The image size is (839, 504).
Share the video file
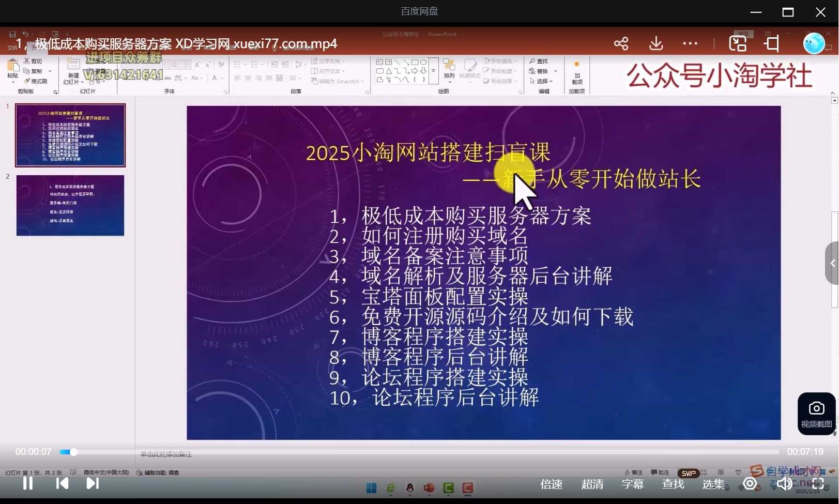621,43
